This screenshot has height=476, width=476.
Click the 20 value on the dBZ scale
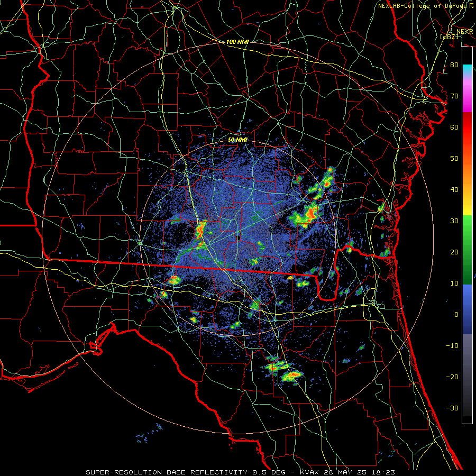[454, 252]
